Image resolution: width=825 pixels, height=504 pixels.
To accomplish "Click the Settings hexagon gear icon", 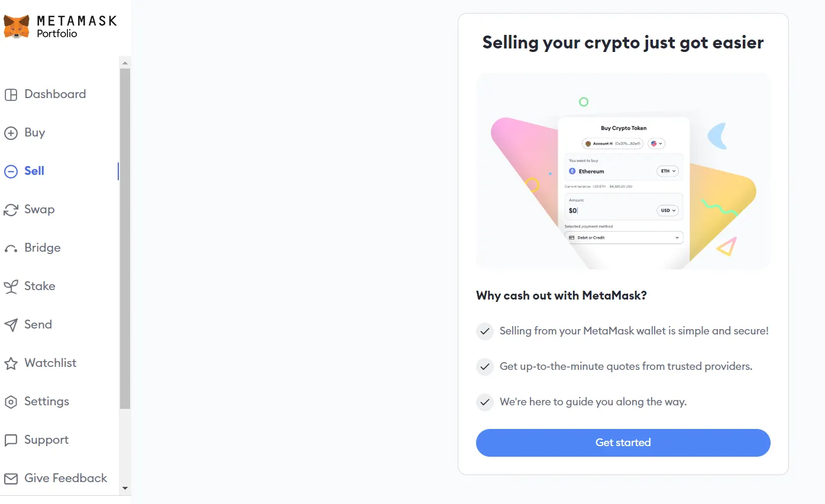I will pos(11,402).
